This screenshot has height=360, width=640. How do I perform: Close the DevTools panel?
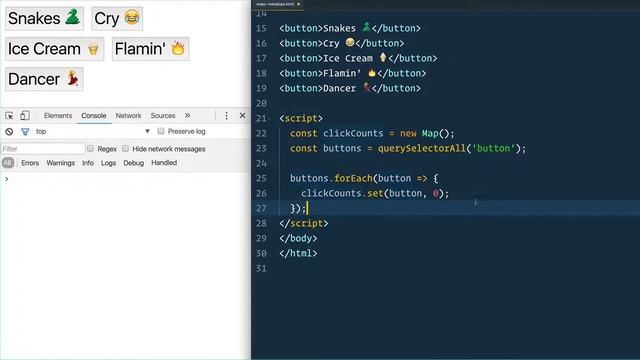(x=242, y=116)
